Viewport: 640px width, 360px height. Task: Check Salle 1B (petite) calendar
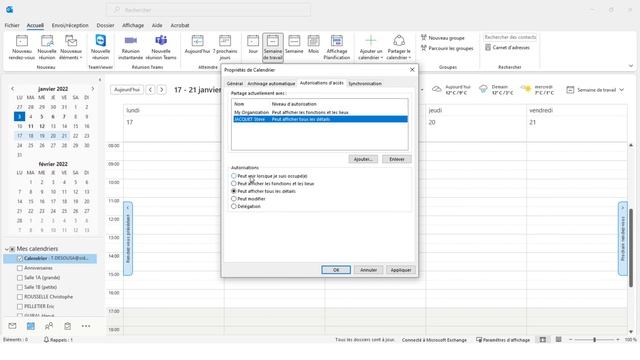click(20, 287)
